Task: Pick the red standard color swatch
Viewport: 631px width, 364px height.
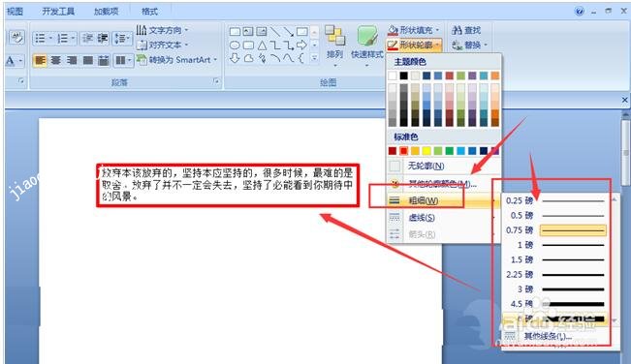Action: pos(403,151)
